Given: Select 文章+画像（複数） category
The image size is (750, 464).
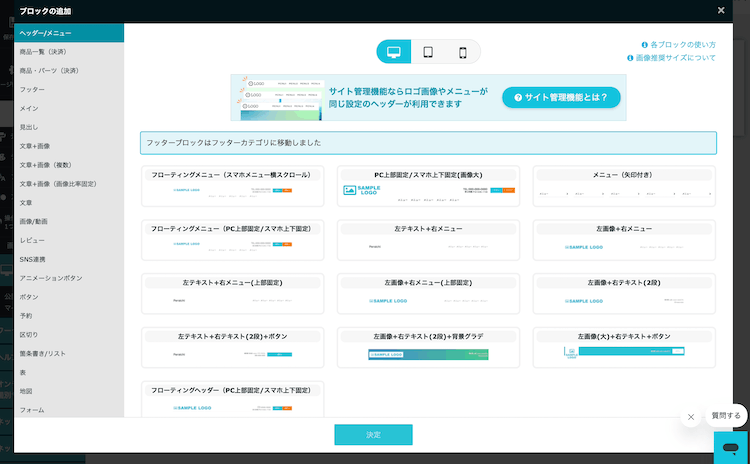Looking at the screenshot, I should pyautogui.click(x=69, y=165).
